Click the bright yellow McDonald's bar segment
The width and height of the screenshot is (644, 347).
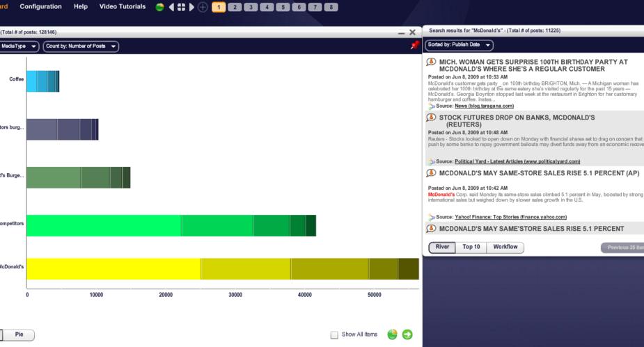coord(113,269)
